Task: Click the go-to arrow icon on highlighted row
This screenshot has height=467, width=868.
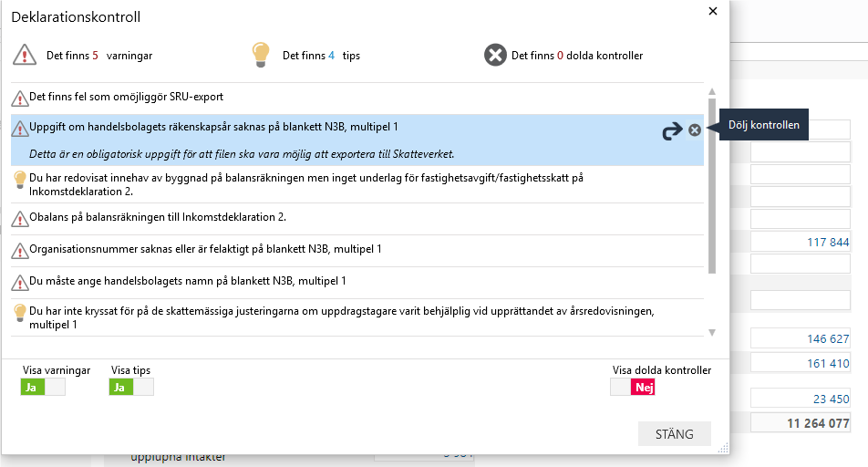Action: pyautogui.click(x=672, y=131)
